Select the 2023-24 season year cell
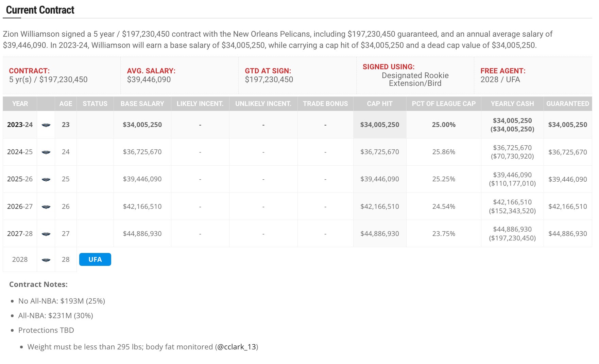The width and height of the screenshot is (599, 364). (x=20, y=125)
